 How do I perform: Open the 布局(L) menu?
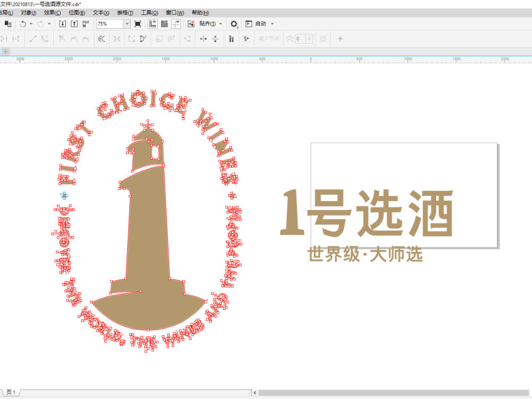6,13
